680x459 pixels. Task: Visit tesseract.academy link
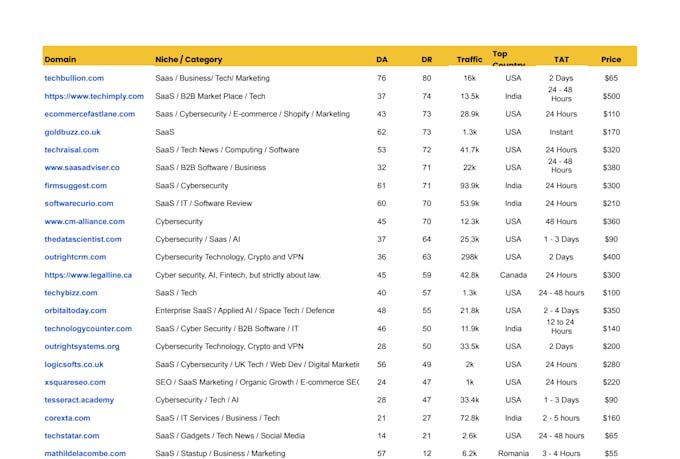tap(79, 400)
